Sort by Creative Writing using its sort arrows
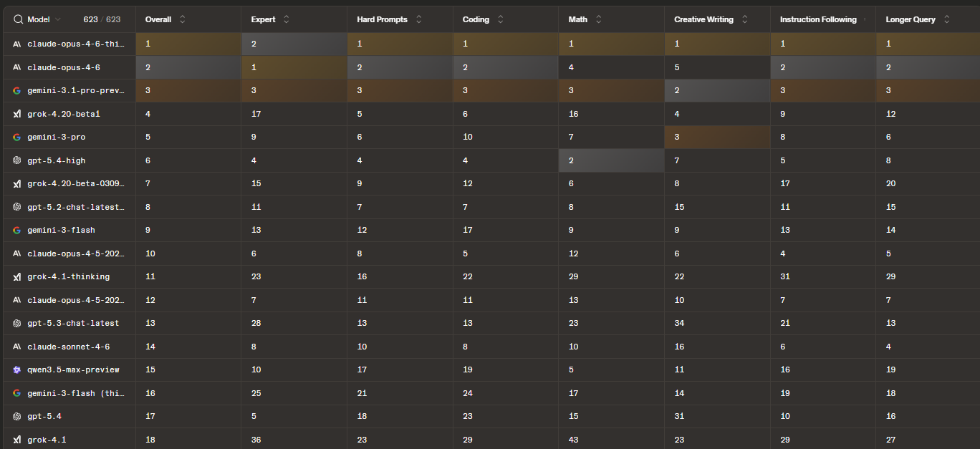The image size is (980, 449). (x=744, y=20)
